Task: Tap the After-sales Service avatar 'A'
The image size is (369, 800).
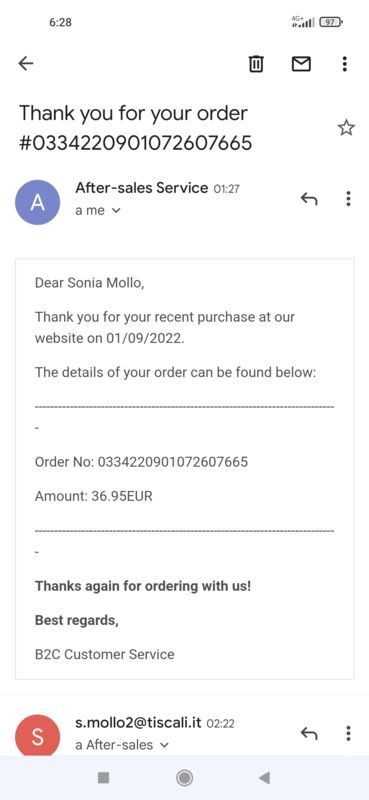Action: [38, 202]
